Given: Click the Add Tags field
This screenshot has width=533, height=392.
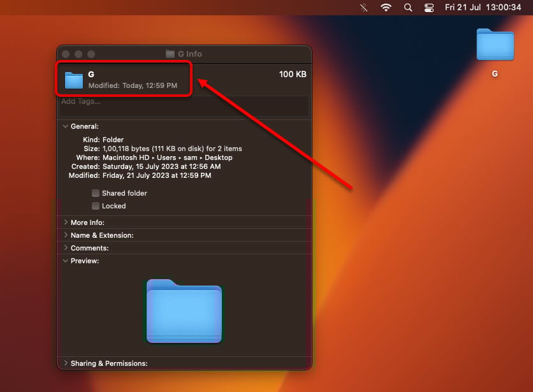Looking at the screenshot, I should [184, 106].
